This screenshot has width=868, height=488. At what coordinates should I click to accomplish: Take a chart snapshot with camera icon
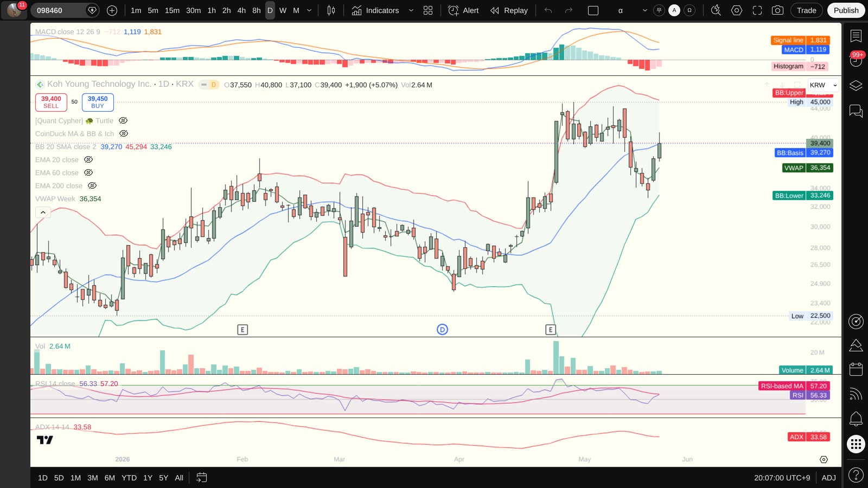click(777, 10)
